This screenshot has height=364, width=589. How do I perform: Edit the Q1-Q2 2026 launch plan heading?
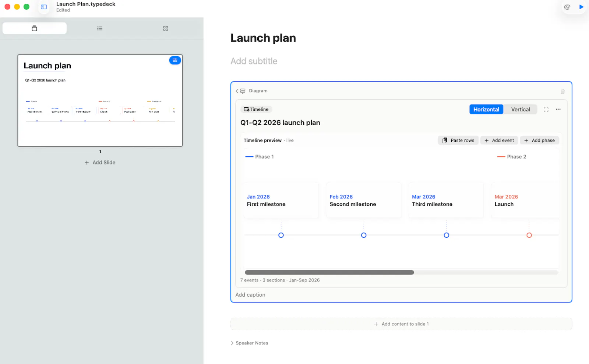click(x=280, y=123)
